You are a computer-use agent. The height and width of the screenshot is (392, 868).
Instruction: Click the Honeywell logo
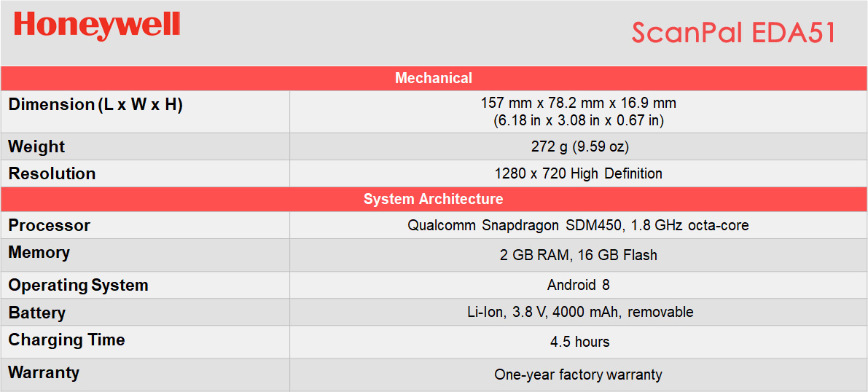coord(97,25)
